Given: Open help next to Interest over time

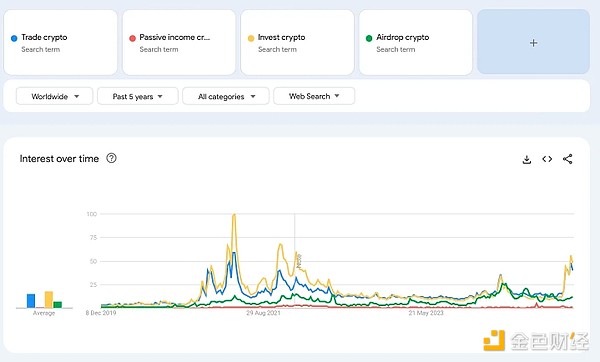Looking at the screenshot, I should click(x=111, y=158).
